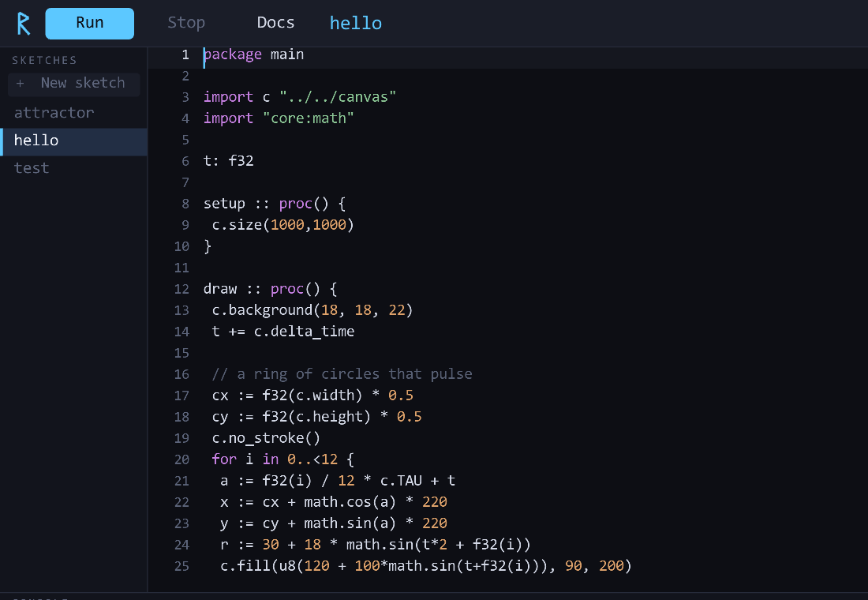The width and height of the screenshot is (868, 600).
Task: Click the 'cx := f32(c.width) * 0.5' line
Action: tap(312, 395)
